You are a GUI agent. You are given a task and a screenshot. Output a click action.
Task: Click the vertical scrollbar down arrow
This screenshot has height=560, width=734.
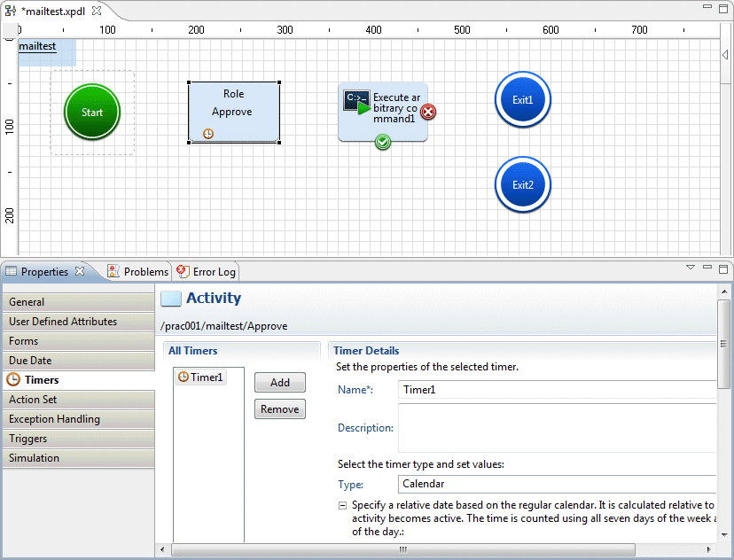(724, 534)
